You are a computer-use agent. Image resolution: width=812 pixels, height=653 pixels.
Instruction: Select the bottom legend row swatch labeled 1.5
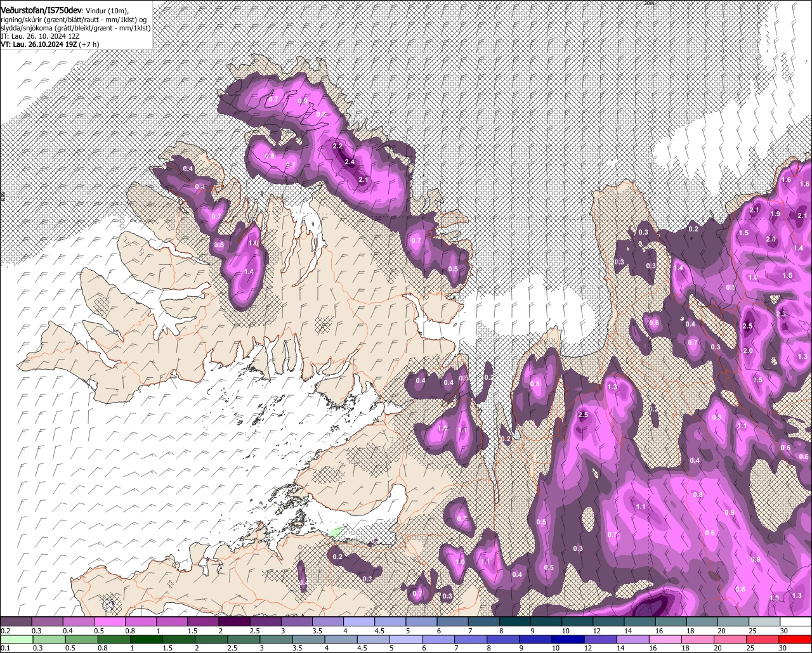tap(179, 639)
